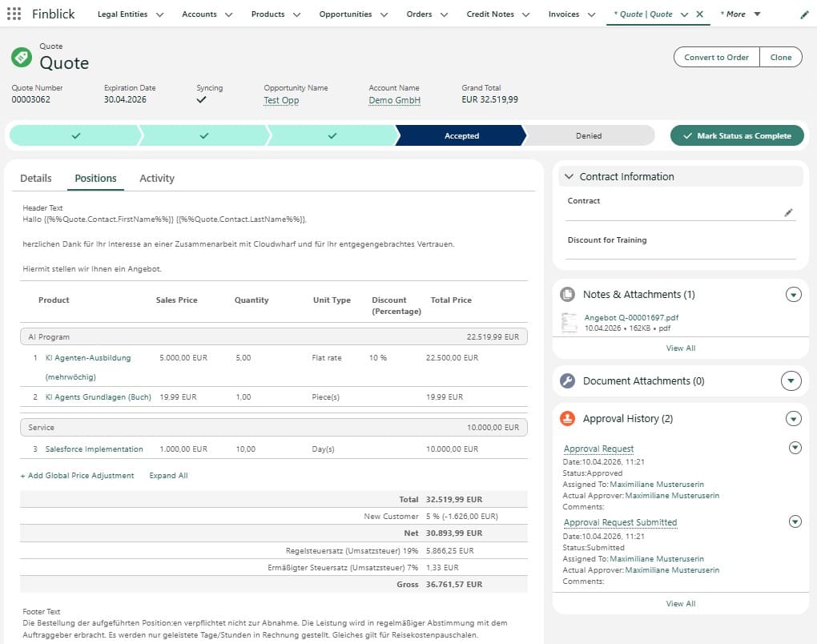The height and width of the screenshot is (644, 817).
Task: Select the Denied status stage
Action: pos(589,135)
